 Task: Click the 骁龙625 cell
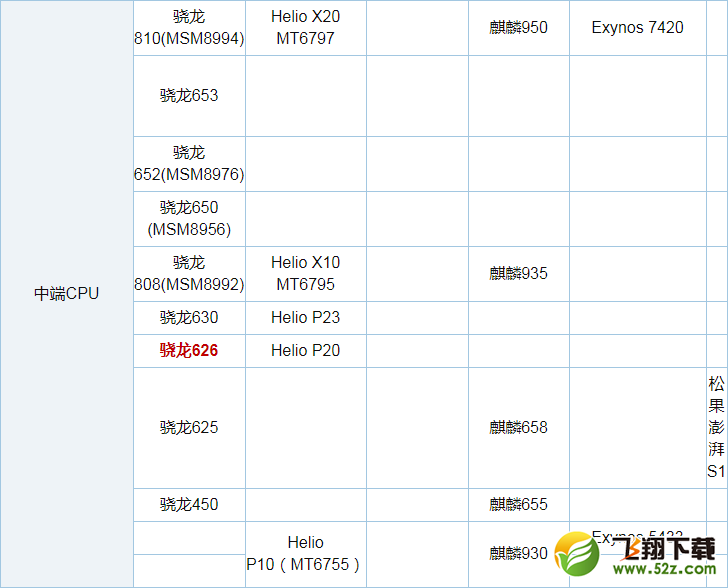(x=189, y=428)
